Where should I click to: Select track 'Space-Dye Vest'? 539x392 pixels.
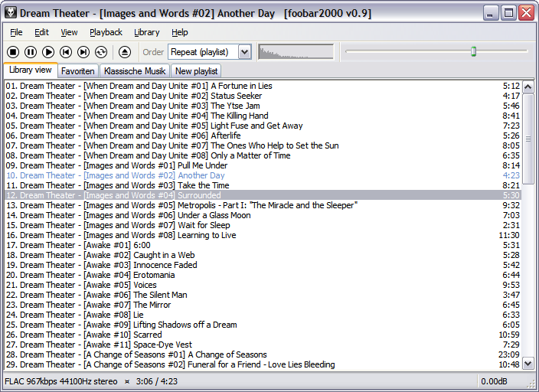(x=263, y=345)
